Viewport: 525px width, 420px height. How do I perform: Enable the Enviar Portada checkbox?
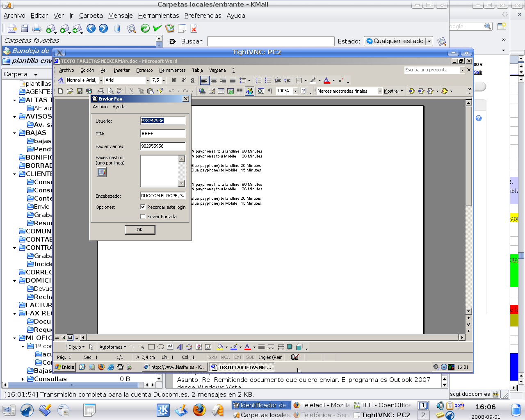143,217
